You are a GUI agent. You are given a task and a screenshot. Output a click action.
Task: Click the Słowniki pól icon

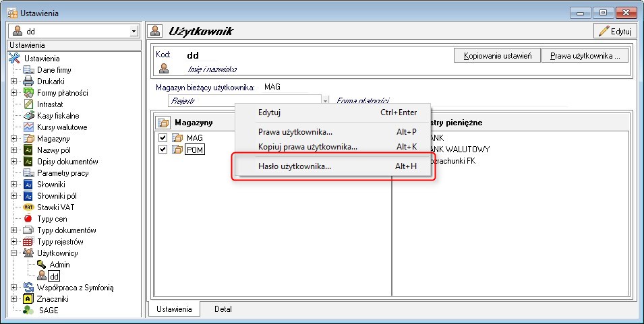[x=28, y=196]
